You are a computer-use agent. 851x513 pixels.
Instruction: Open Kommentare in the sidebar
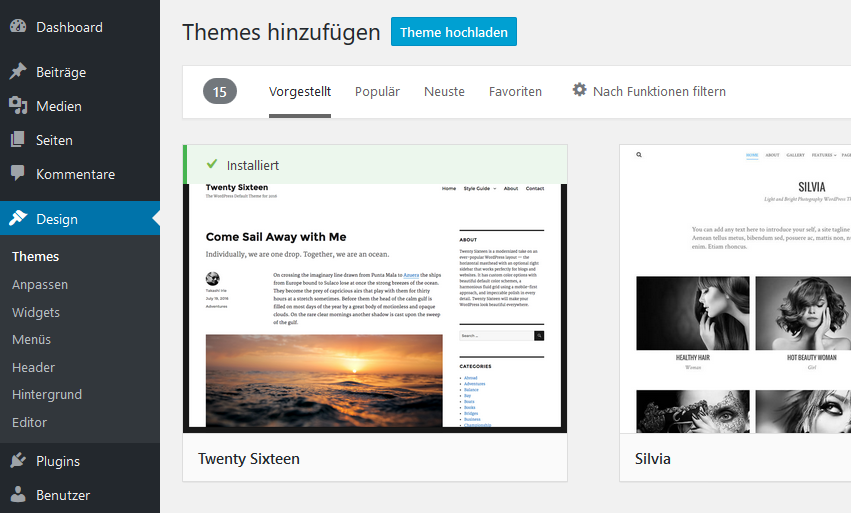tap(80, 174)
